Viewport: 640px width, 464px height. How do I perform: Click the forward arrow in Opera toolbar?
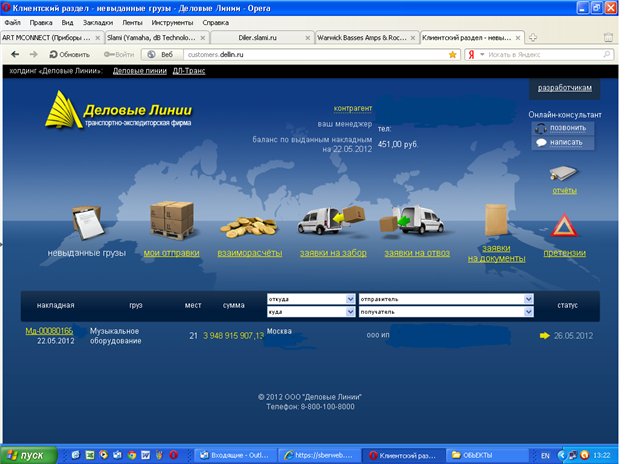[x=33, y=54]
